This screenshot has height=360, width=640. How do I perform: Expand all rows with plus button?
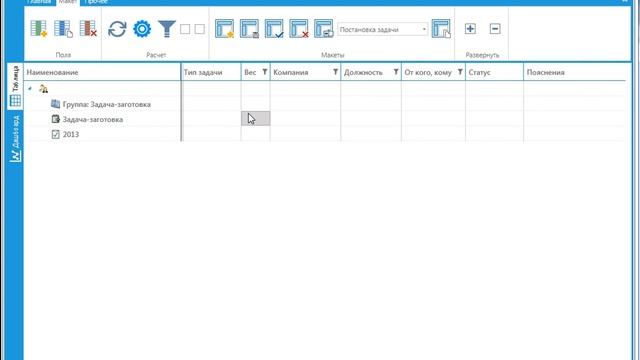(470, 29)
